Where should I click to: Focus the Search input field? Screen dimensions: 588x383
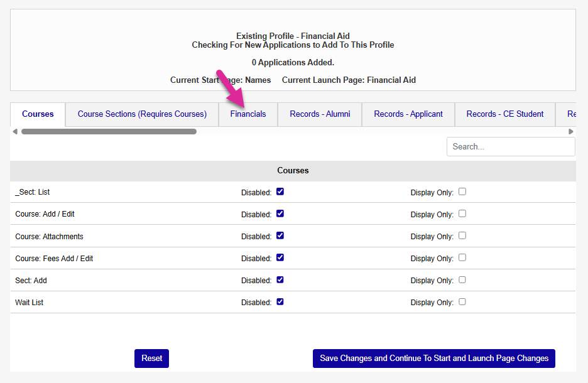click(510, 146)
